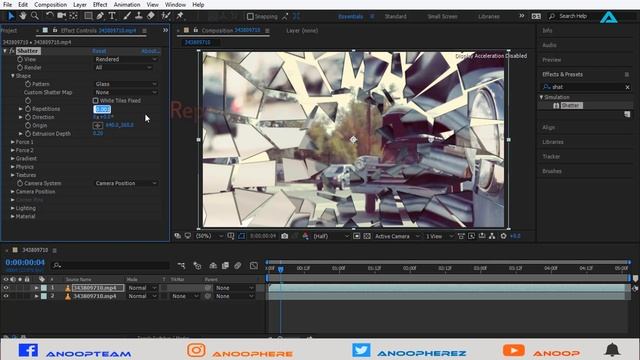Click the Motion Blur icon in timeline

pos(238,266)
